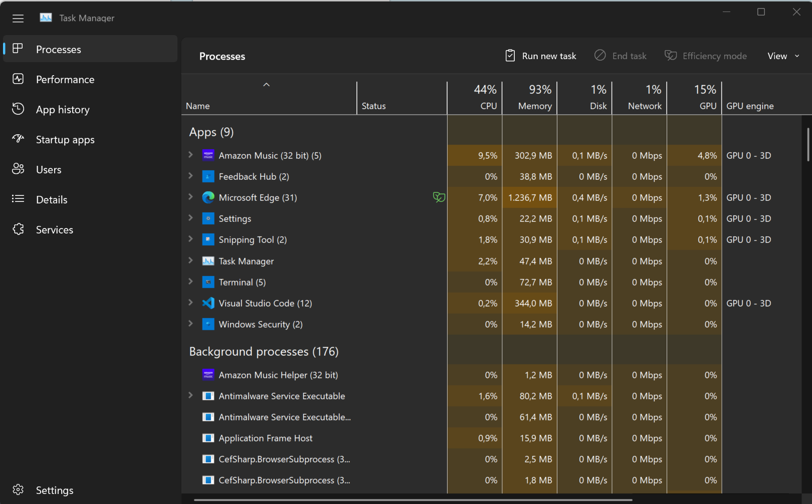
Task: Expand the Terminal (5) group
Action: click(190, 282)
